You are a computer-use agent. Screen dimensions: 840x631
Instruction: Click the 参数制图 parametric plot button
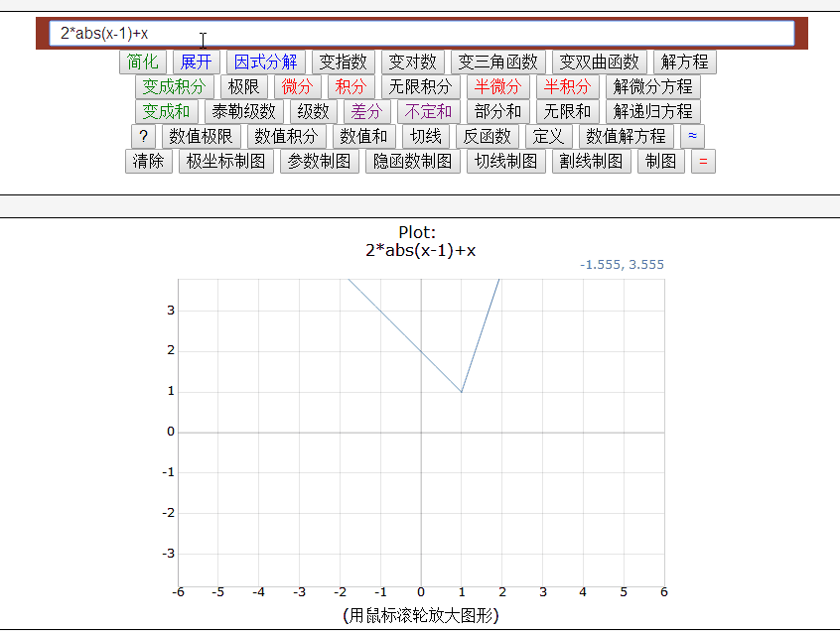pos(320,161)
